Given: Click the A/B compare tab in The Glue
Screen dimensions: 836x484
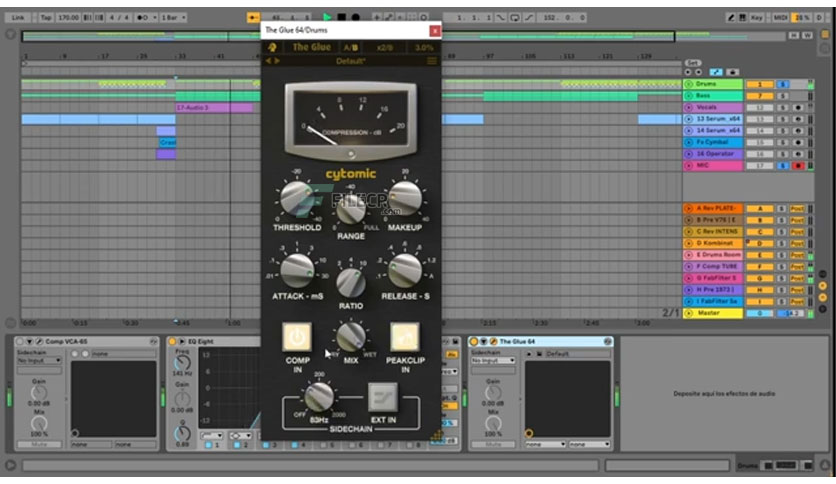Looking at the screenshot, I should pos(351,47).
